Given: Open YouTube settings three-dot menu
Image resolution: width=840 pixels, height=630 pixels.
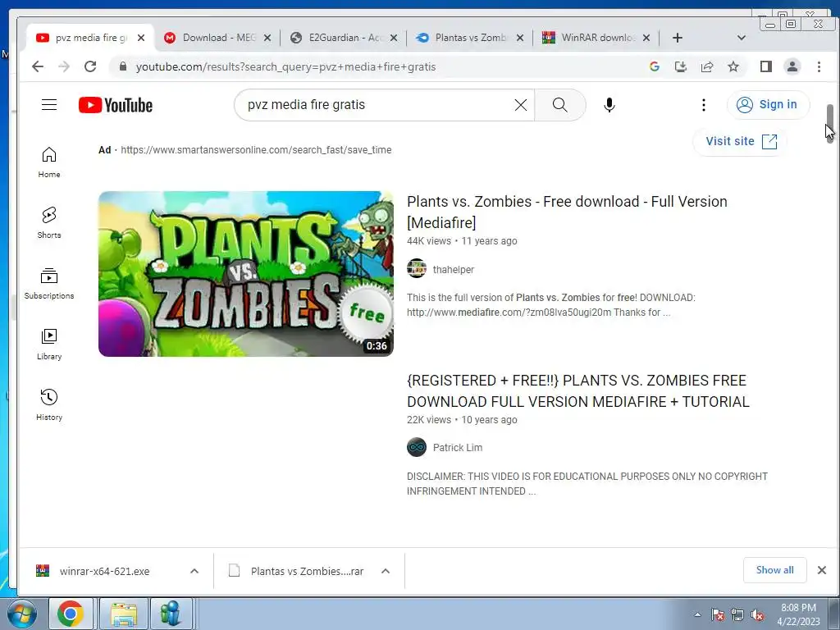Looking at the screenshot, I should coord(704,105).
